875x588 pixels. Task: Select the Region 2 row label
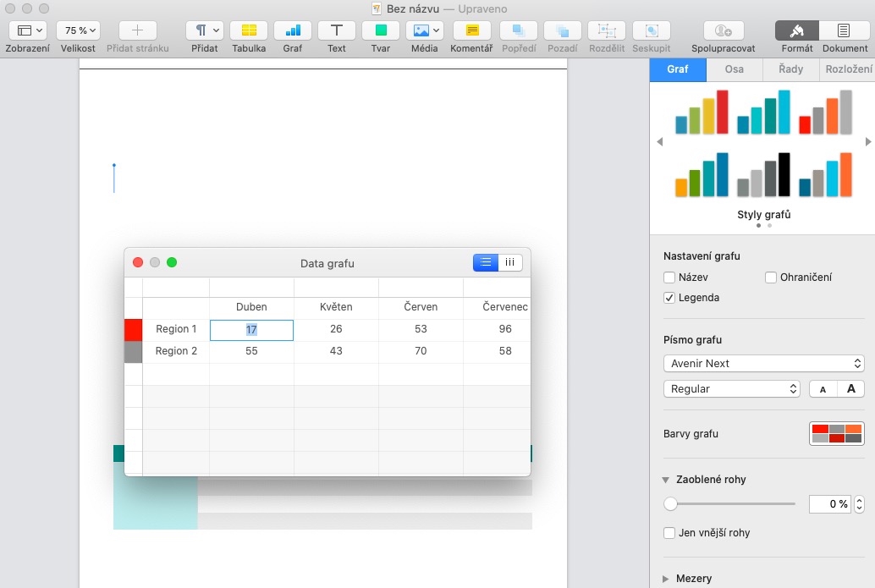pos(176,351)
